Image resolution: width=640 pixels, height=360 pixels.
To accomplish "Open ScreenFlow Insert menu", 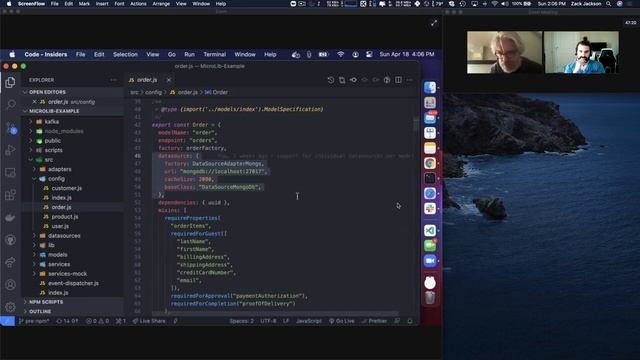I will [102, 4].
